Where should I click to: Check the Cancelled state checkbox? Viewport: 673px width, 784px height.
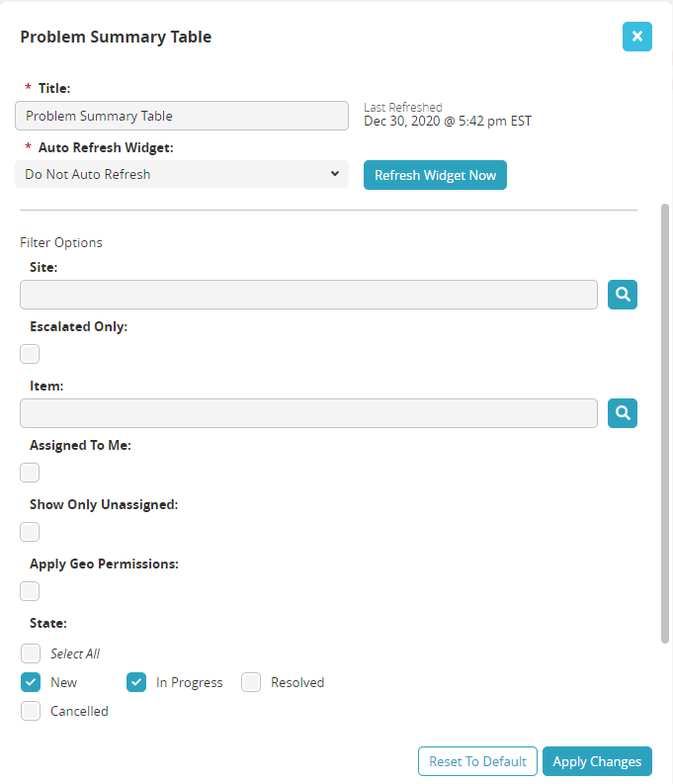[31, 711]
